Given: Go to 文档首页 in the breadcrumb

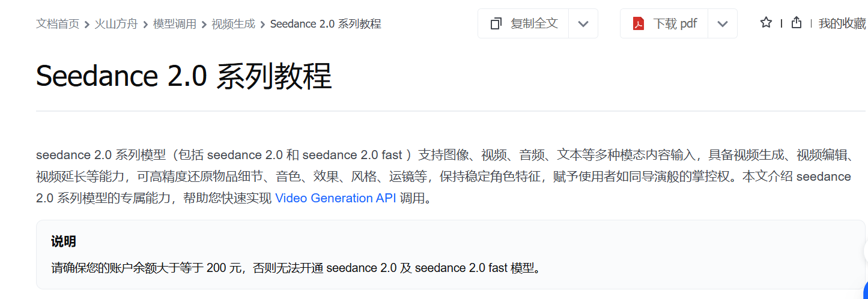Looking at the screenshot, I should pos(58,24).
